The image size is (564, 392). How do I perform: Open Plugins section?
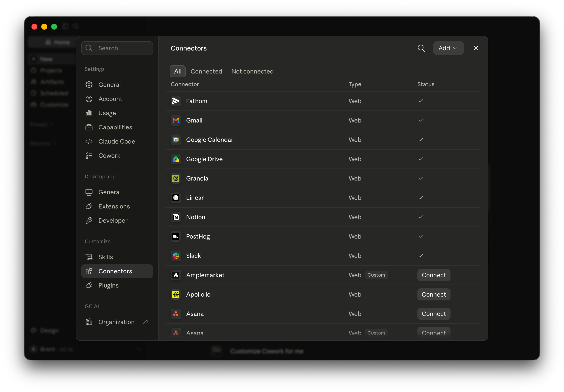(117, 285)
